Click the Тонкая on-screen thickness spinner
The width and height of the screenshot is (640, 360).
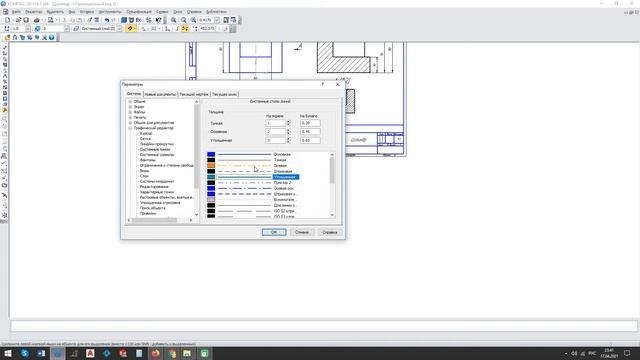coord(289,123)
